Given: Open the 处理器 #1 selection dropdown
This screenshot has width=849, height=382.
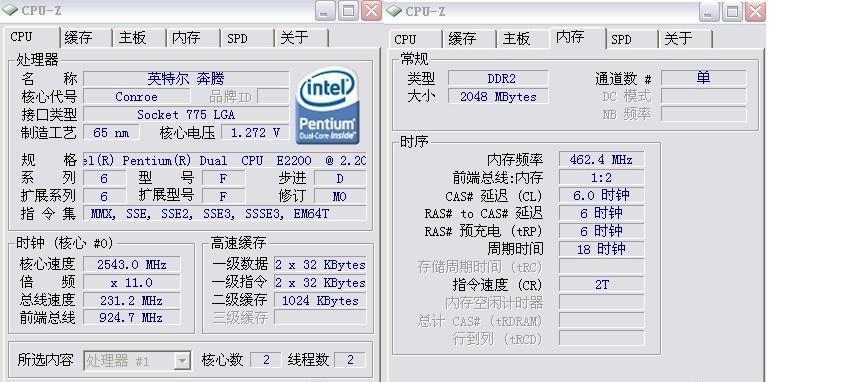Looking at the screenshot, I should [x=182, y=360].
